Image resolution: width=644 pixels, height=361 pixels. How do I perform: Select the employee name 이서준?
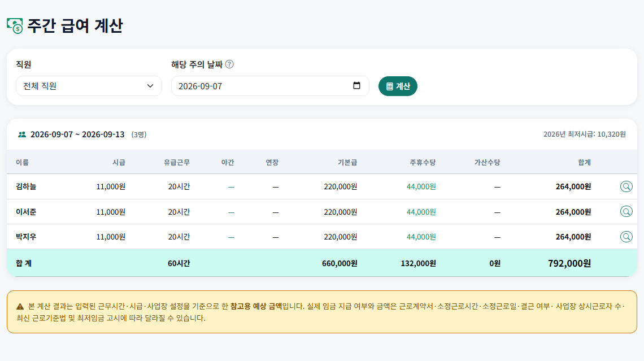point(26,212)
